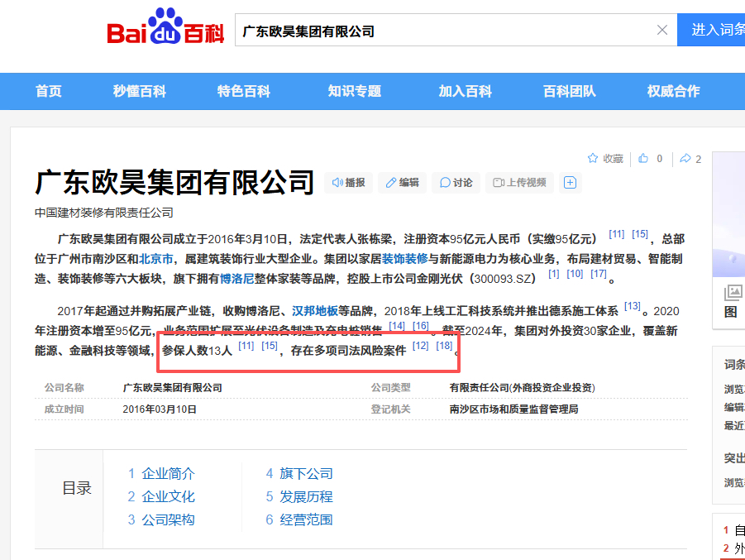Click citation [16] in second paragraph
The height and width of the screenshot is (560, 745).
tap(421, 326)
